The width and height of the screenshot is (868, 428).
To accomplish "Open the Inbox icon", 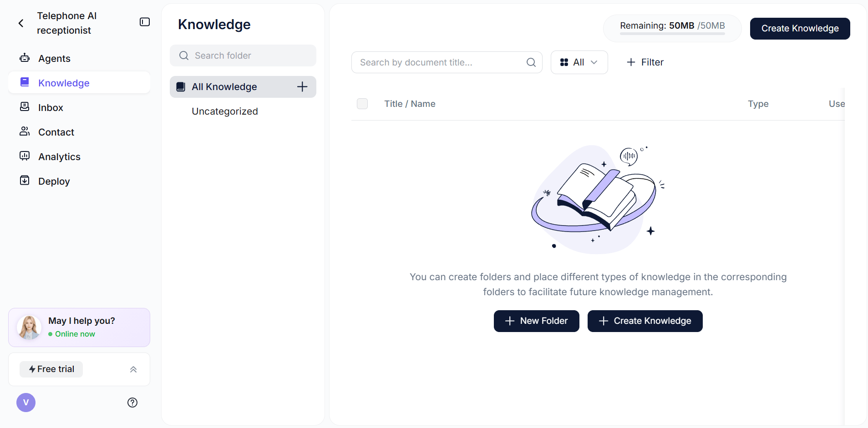I will pos(24,107).
